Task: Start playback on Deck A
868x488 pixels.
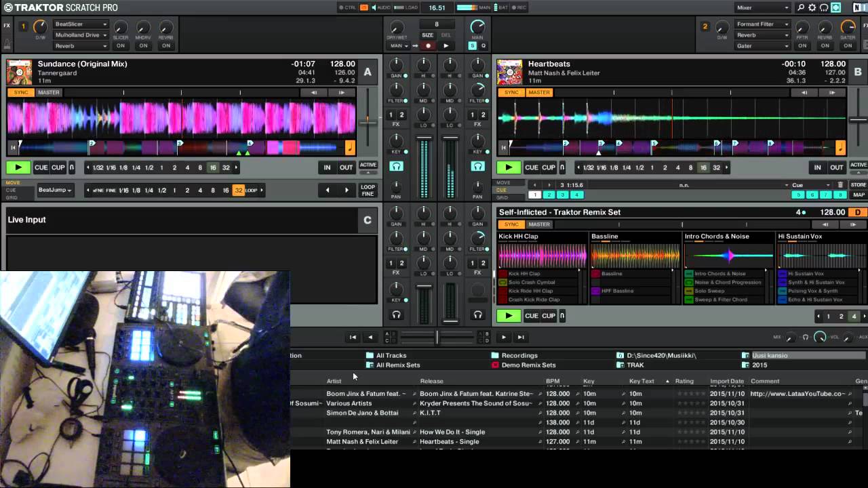Action: pos(18,167)
